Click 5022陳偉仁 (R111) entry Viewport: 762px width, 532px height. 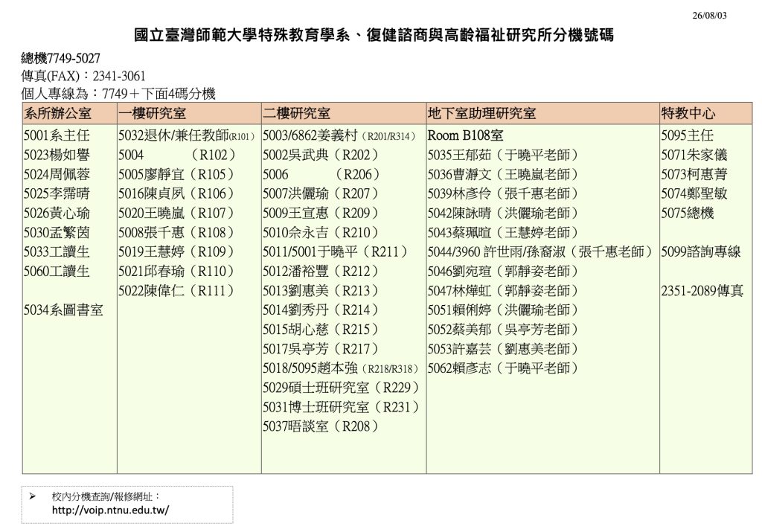(177, 291)
